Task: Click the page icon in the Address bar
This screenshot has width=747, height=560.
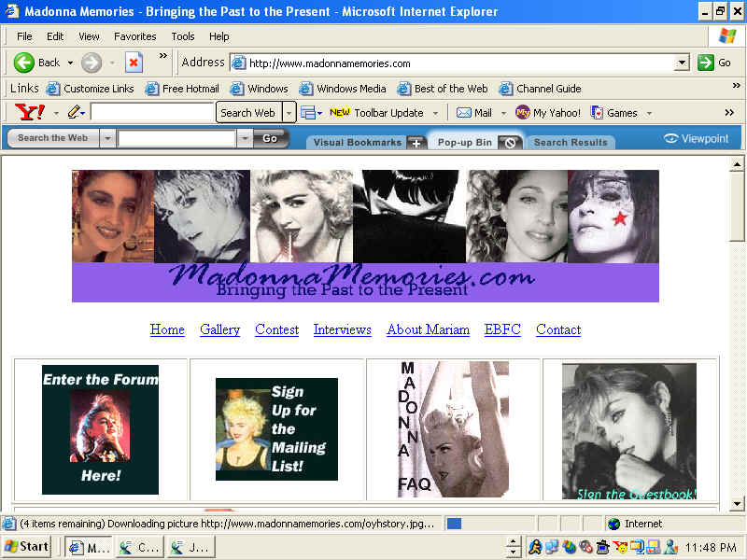Action: (238, 63)
